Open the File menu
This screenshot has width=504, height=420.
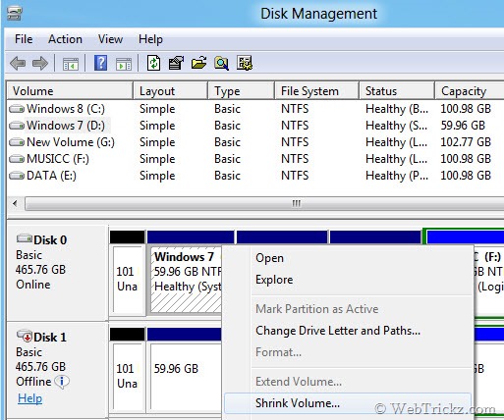coord(24,39)
